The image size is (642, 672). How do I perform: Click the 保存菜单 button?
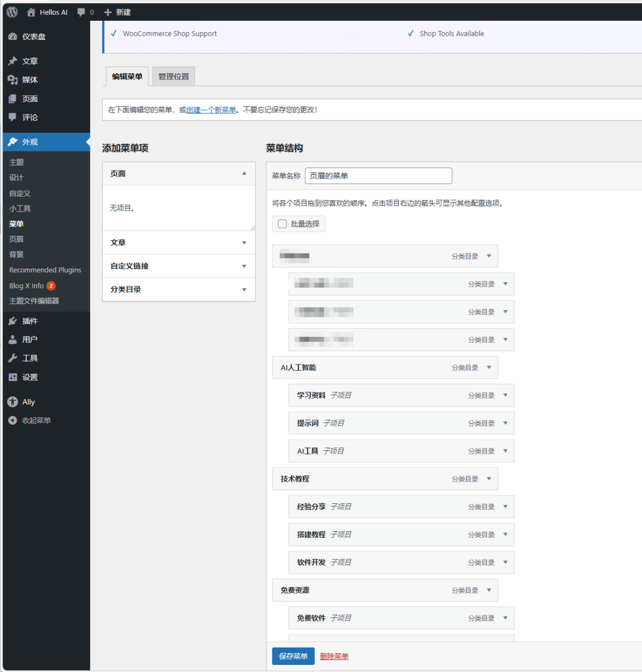[x=293, y=656]
